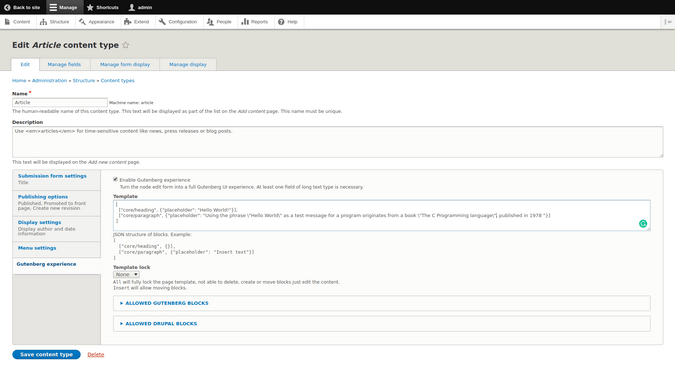Click the Reports bar chart icon
This screenshot has height=367, width=675.
(245, 22)
